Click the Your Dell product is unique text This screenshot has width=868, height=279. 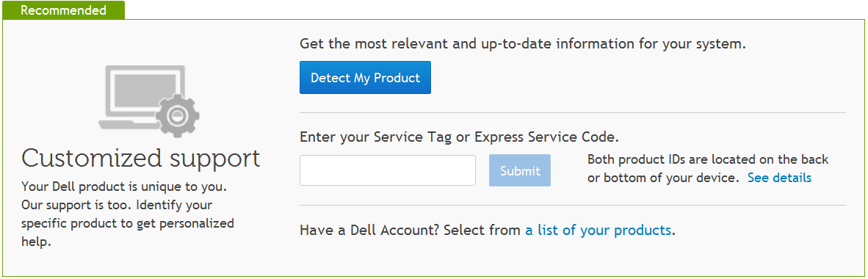(x=124, y=186)
